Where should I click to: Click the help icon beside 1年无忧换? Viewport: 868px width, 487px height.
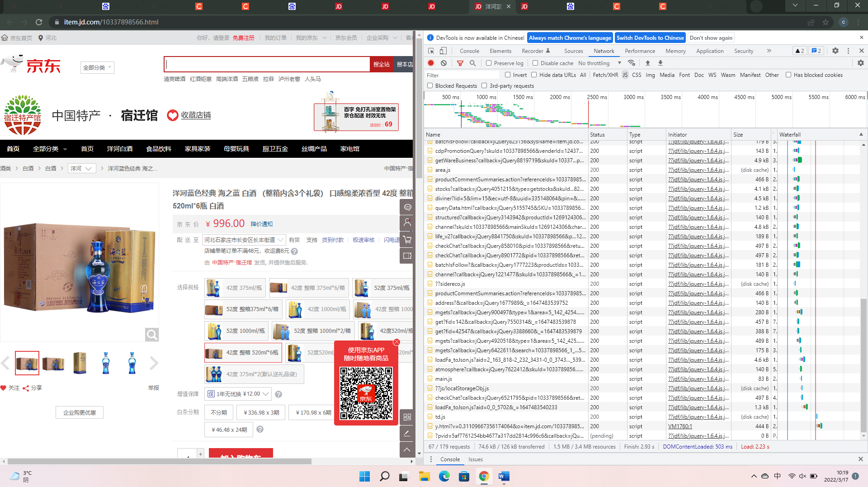(278, 394)
